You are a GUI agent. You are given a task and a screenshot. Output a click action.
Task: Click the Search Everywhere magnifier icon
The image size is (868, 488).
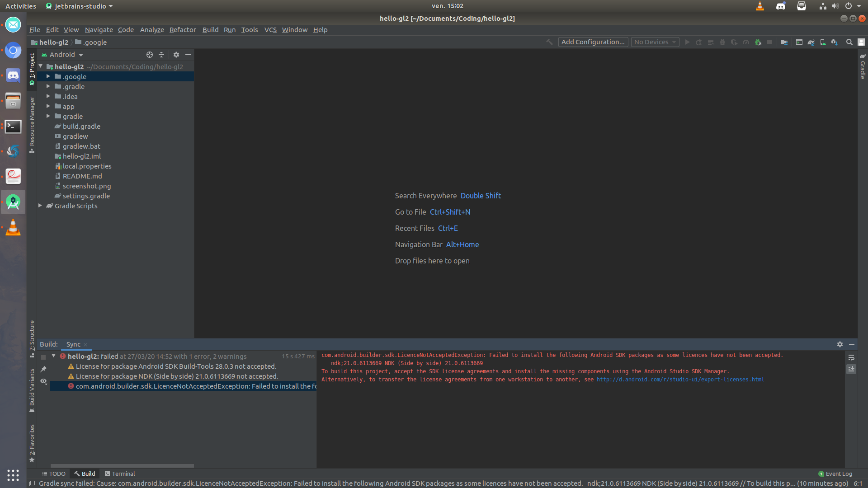pyautogui.click(x=849, y=42)
